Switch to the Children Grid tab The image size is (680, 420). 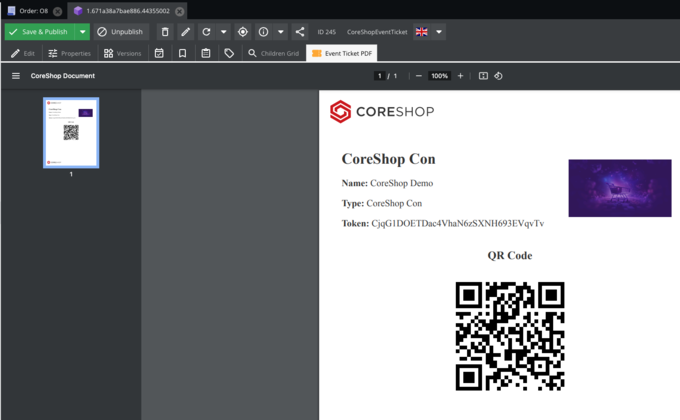(273, 53)
